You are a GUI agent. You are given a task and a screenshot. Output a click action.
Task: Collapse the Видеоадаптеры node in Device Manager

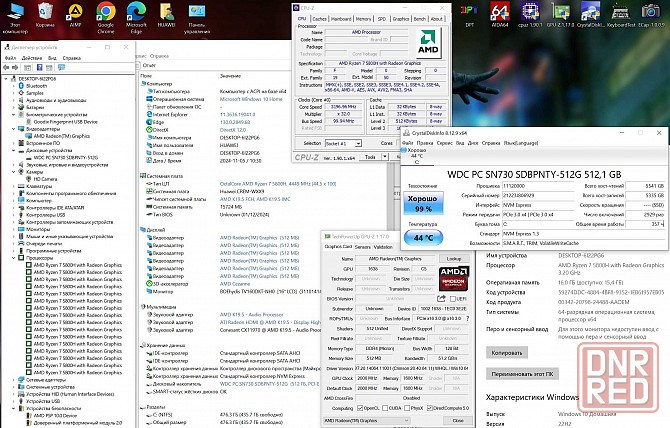click(13, 129)
